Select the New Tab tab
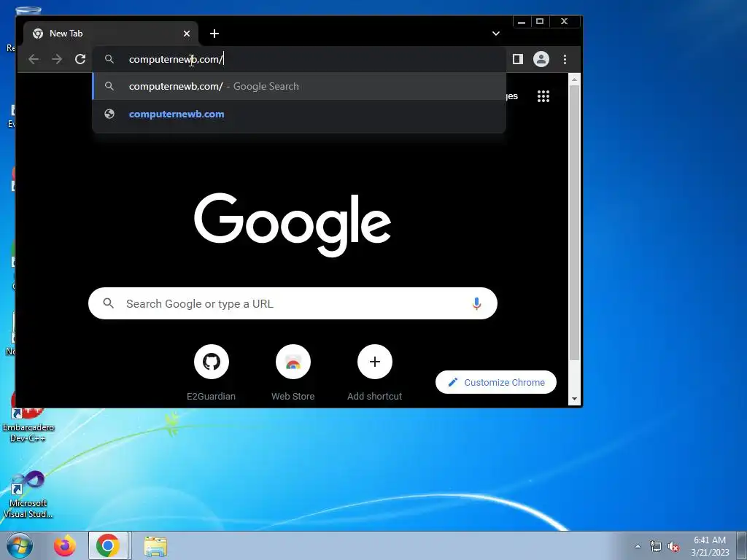 tap(111, 34)
